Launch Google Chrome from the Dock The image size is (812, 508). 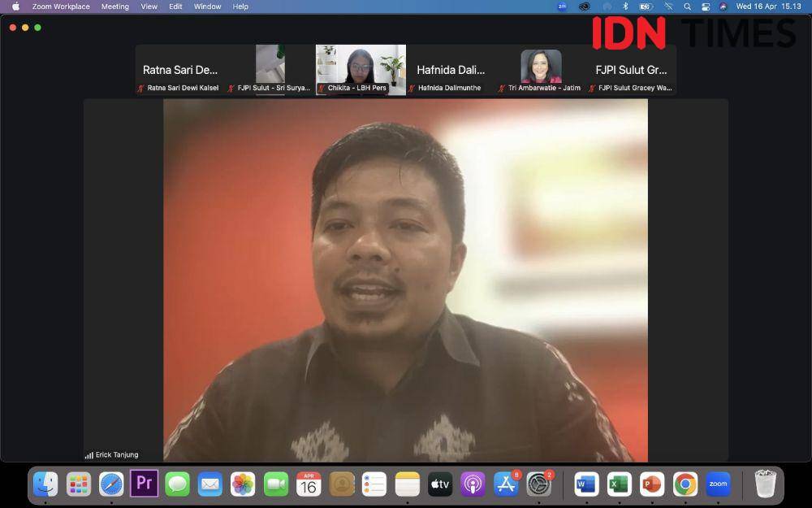[x=685, y=484]
